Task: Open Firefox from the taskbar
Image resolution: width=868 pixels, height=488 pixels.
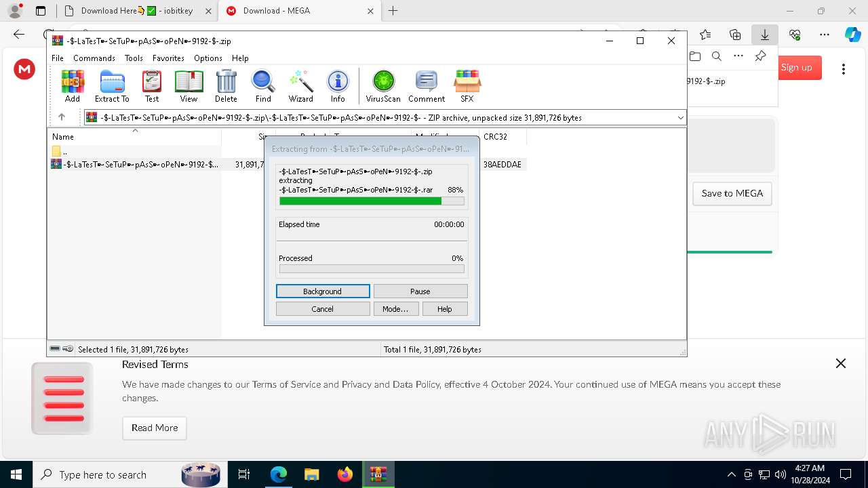Action: pos(344,474)
